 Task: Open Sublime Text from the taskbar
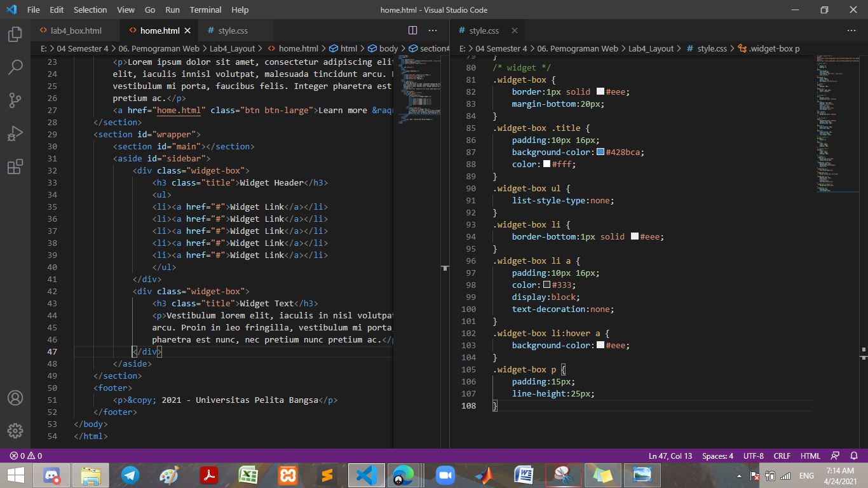point(327,475)
